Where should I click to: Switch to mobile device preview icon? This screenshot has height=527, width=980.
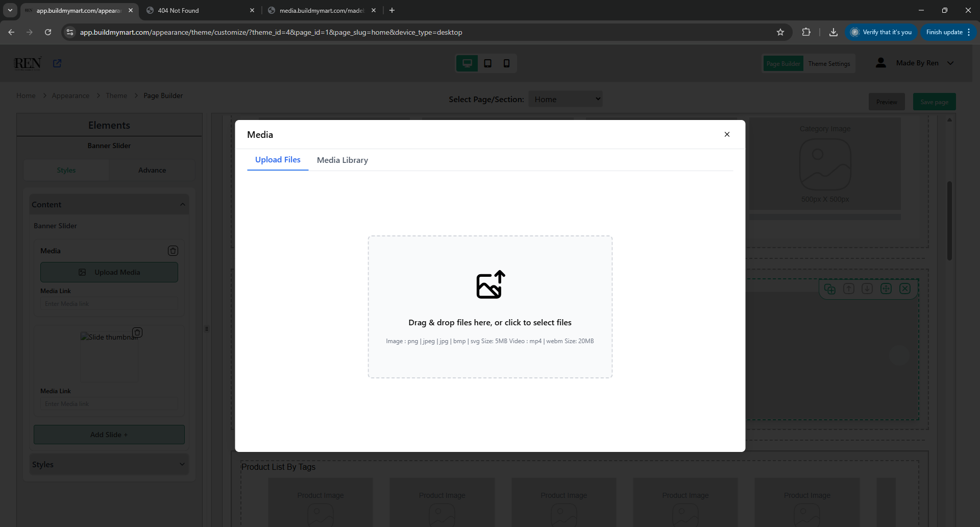pyautogui.click(x=506, y=63)
